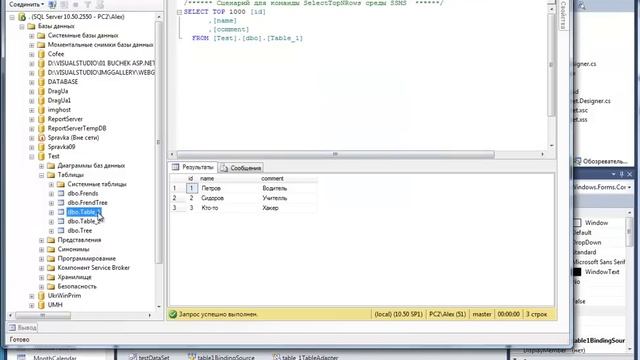This screenshot has width=640, height=360.
Task: Click the SQL Server 10.50.2550 server icon
Action: coord(22,17)
